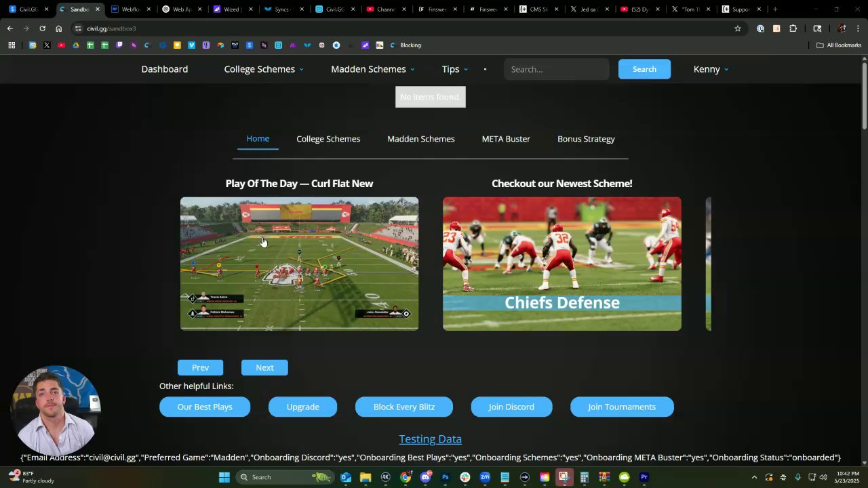Viewport: 868px width, 488px height.
Task: Switch to the Madden Schemes tab
Action: point(421,139)
